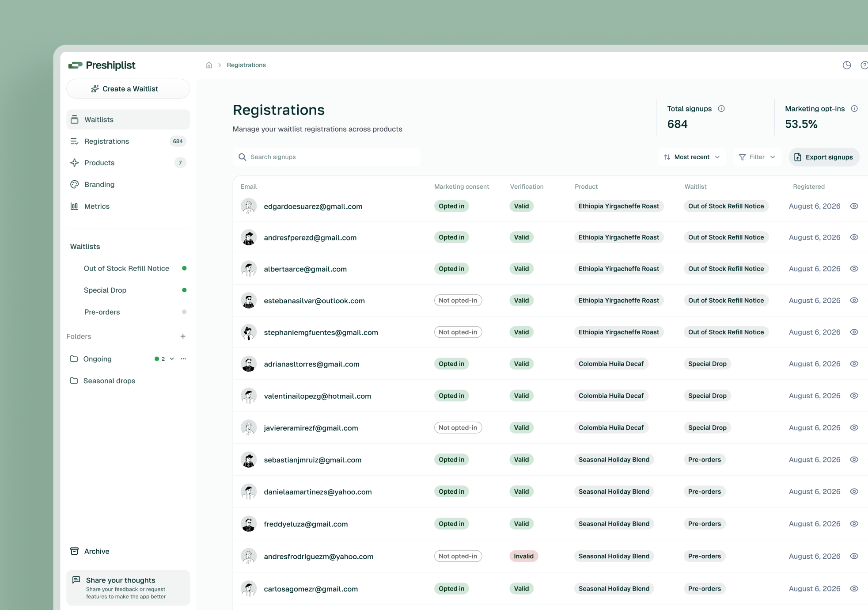This screenshot has height=610, width=868.
Task: Toggle eye icon for stephaniemgfuentes@gmail.com row
Action: [x=854, y=332]
